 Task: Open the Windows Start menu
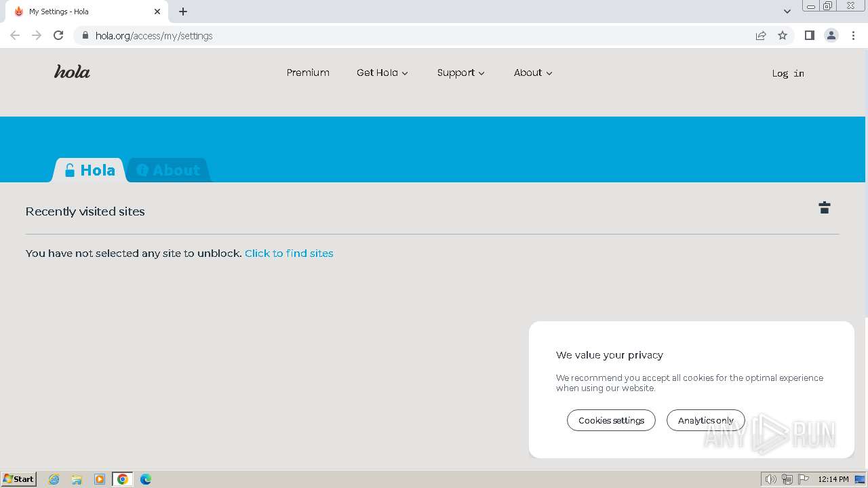[x=19, y=479]
